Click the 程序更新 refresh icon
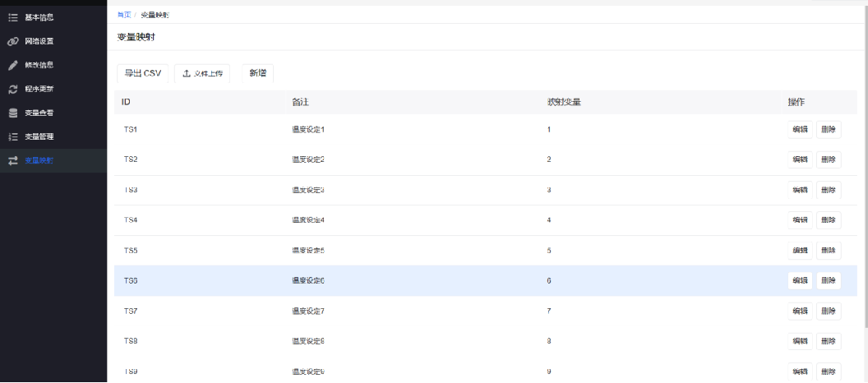Screen dimensions: 868x383 [x=13, y=89]
